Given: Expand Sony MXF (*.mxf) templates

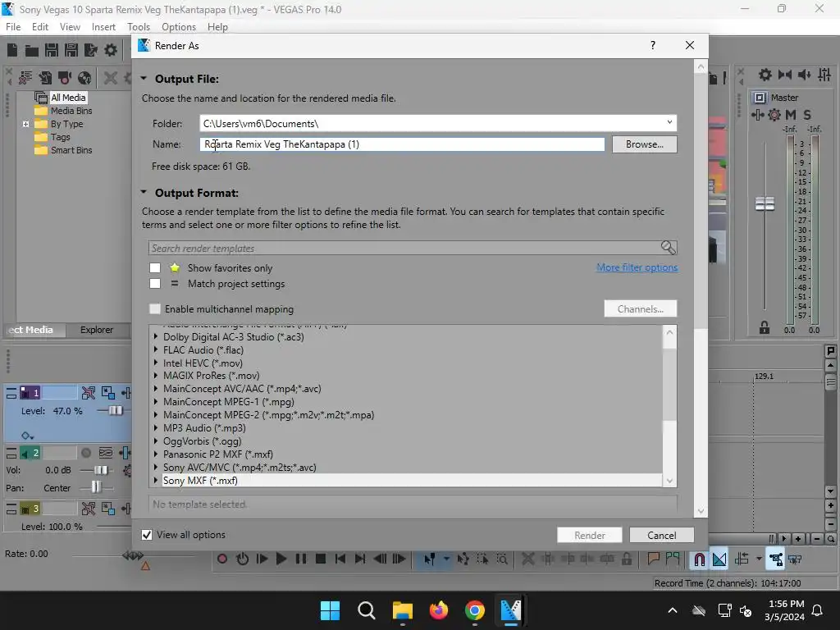Looking at the screenshot, I should 156,480.
